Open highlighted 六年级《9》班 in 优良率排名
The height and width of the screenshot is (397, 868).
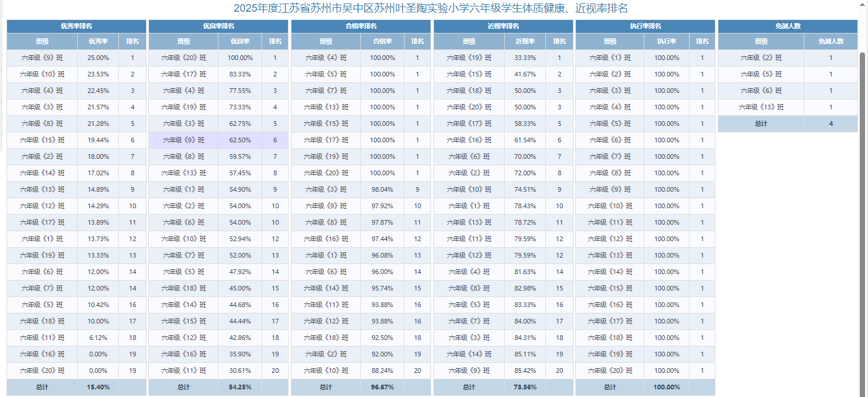click(184, 141)
